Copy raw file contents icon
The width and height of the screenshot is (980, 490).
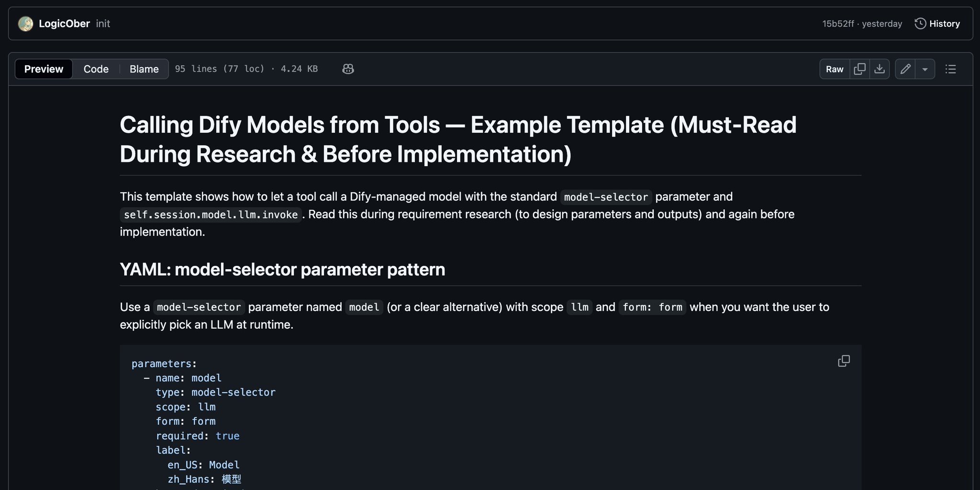[x=859, y=69]
